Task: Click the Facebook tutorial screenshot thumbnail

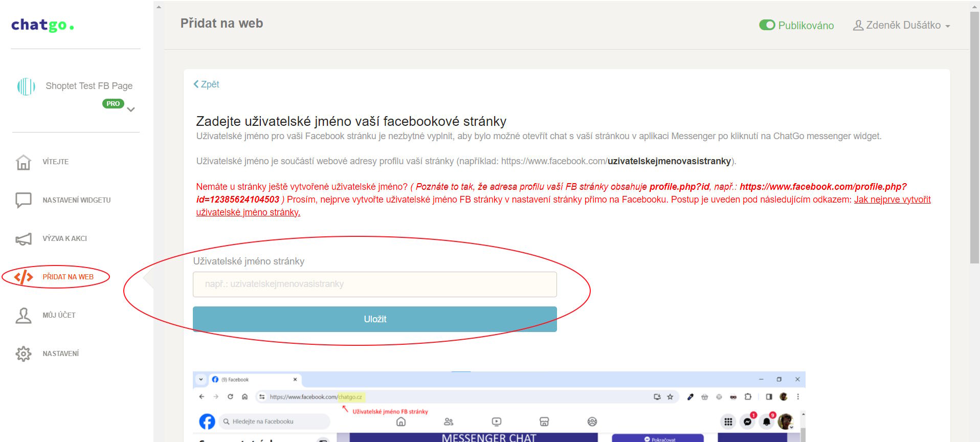Action: [x=499, y=407]
